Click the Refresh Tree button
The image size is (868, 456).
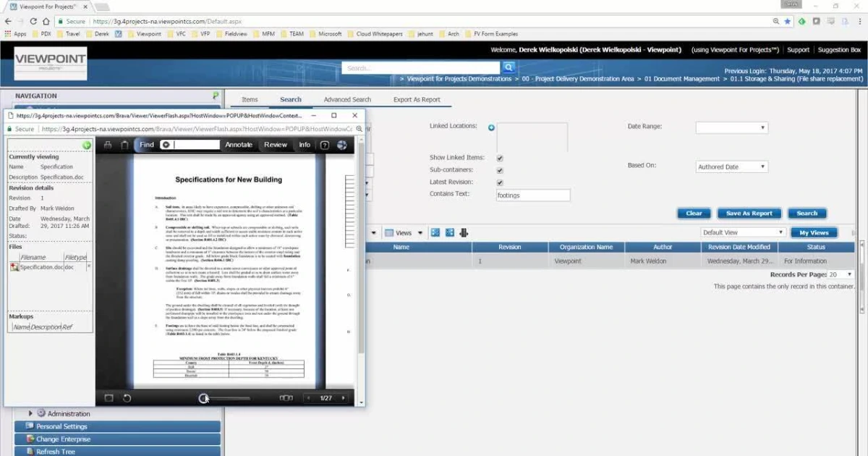pos(117,452)
